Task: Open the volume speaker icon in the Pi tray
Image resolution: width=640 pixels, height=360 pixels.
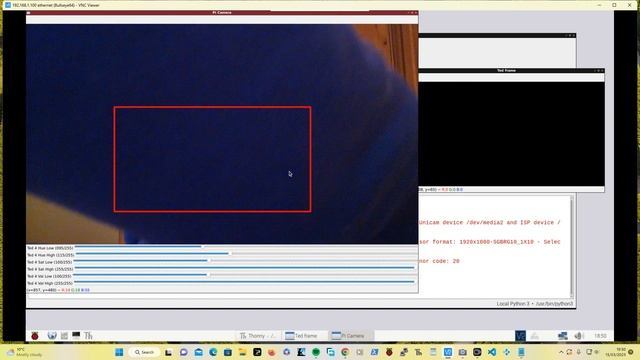Action: click(578, 336)
